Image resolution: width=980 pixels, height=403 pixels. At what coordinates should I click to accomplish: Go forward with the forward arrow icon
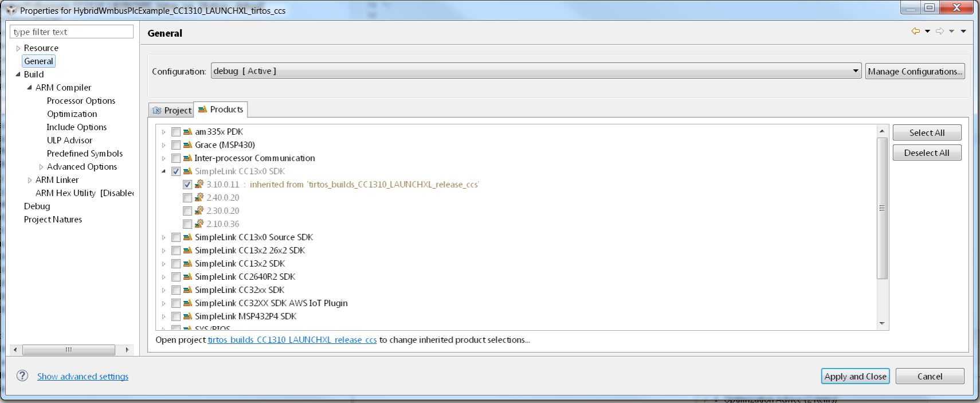point(940,31)
